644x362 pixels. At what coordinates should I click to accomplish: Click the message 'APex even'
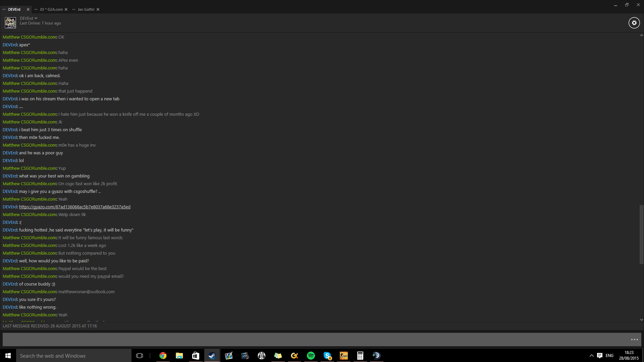click(x=68, y=60)
